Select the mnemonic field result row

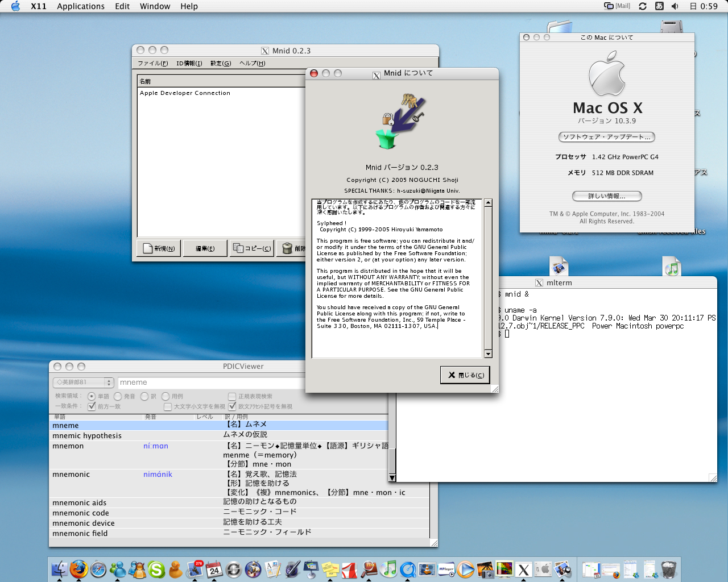pyautogui.click(x=239, y=533)
